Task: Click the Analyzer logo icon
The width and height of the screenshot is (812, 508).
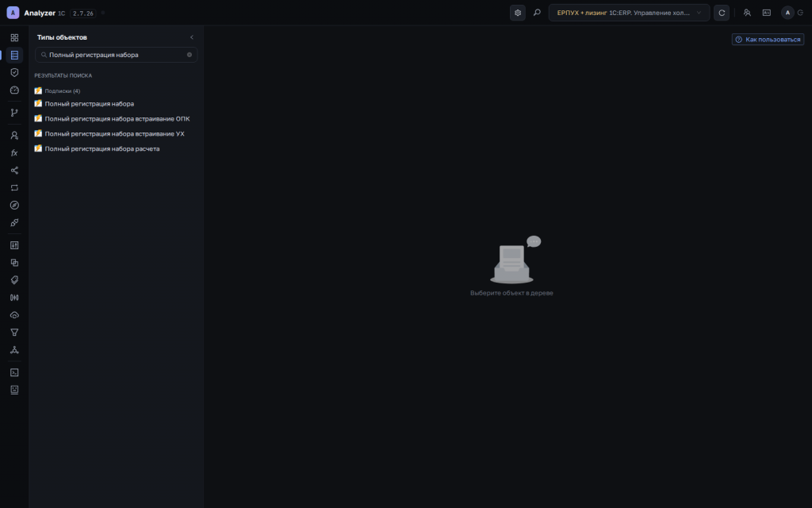Action: [x=13, y=13]
